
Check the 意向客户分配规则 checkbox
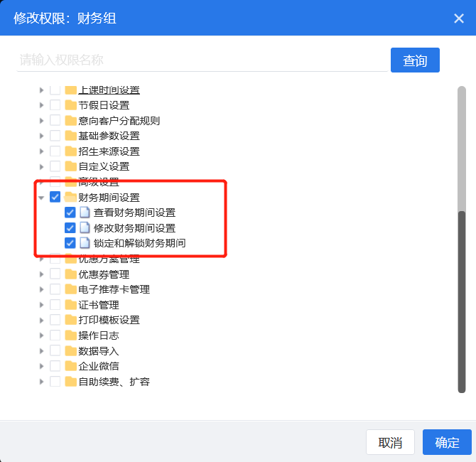(x=55, y=120)
